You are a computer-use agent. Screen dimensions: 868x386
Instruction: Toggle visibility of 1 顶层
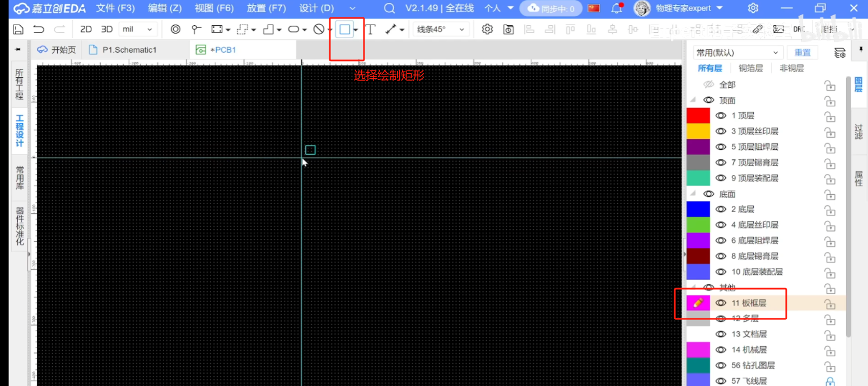721,116
